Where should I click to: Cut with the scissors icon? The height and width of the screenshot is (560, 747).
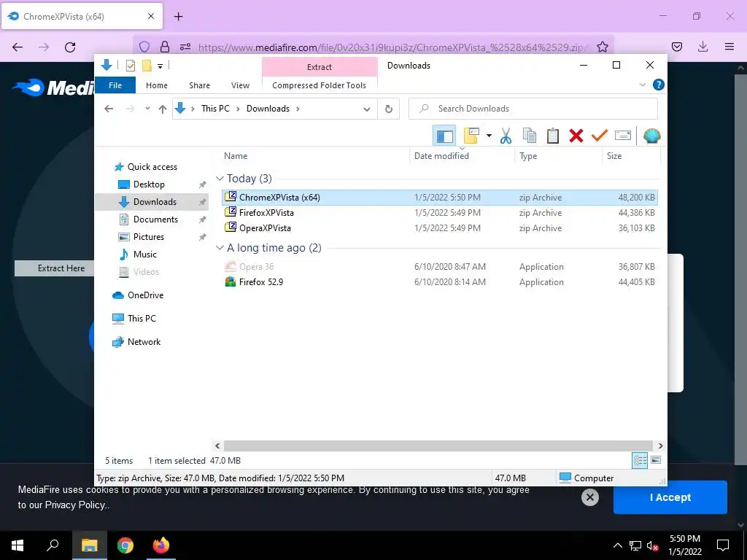tap(506, 136)
